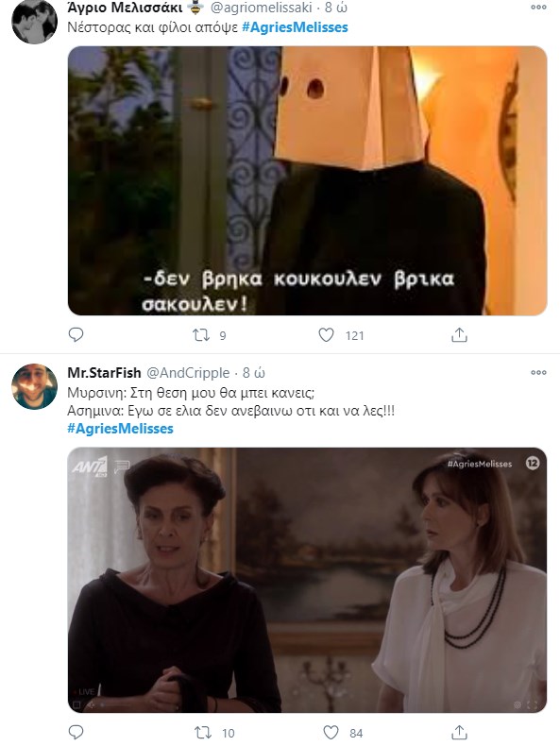Visit the @AndCripple profile handle
560x746 pixels.
coord(188,372)
